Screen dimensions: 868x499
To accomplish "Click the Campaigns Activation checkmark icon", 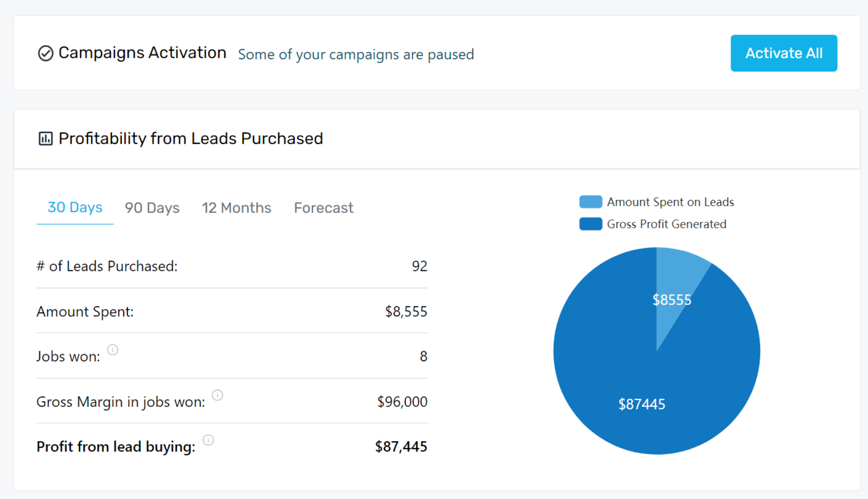I will (x=46, y=53).
